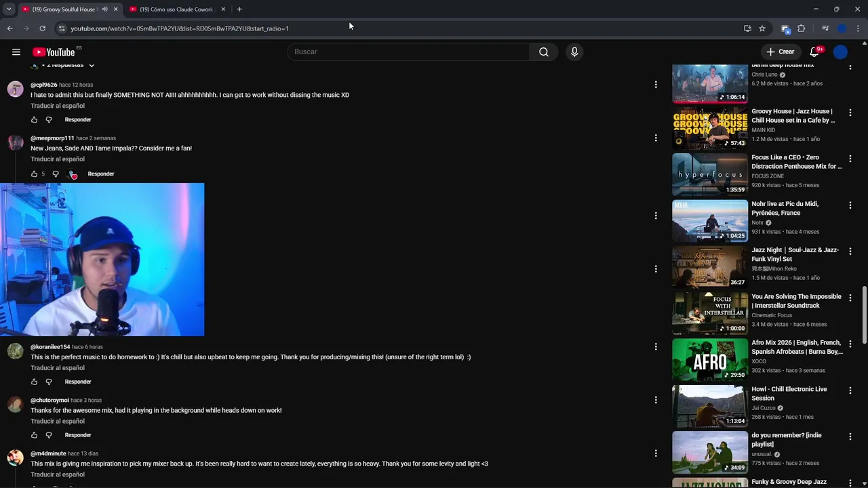Reply to @chutoroymoi's comment
The width and height of the screenshot is (868, 488).
[x=78, y=435]
